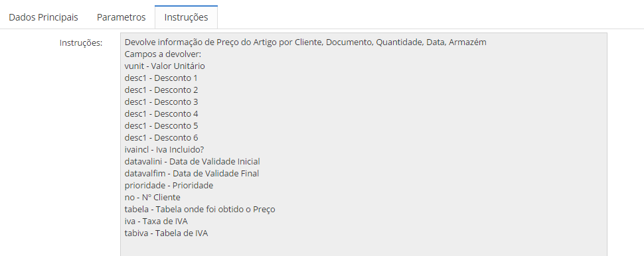Click the line ending in 'Desconto 4'
This screenshot has height=256, width=644.
pos(161,113)
